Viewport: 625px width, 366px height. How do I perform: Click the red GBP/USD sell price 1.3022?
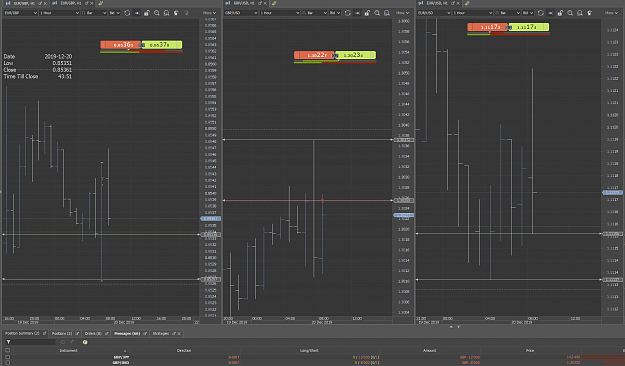pos(314,55)
